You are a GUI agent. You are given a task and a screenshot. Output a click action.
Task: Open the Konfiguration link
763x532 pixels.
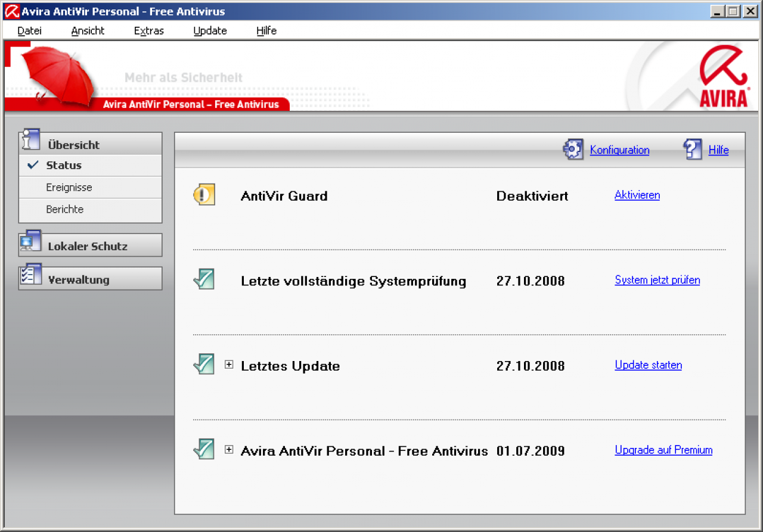620,150
